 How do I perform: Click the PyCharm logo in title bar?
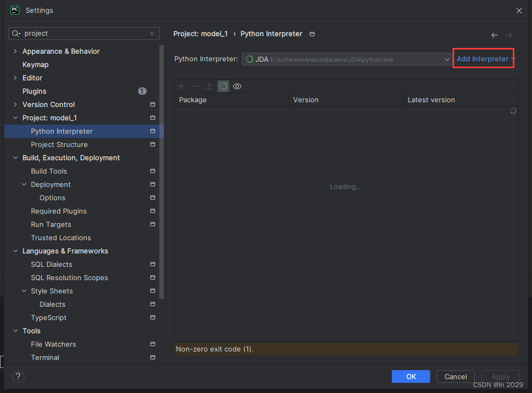click(x=15, y=10)
